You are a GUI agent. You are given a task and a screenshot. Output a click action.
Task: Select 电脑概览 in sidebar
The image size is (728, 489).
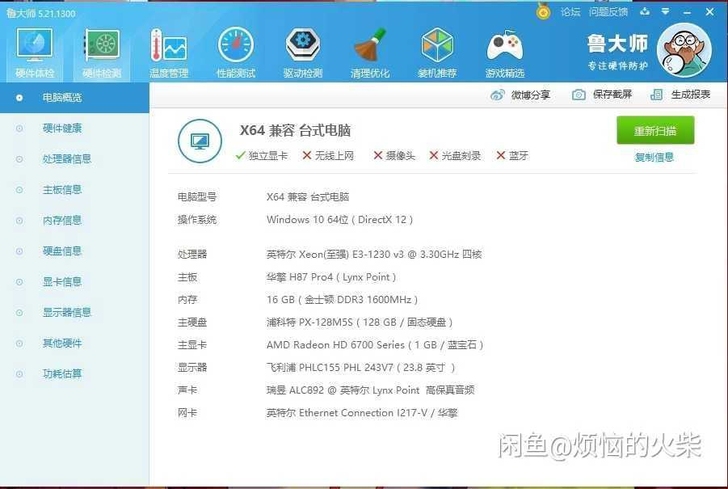74,98
